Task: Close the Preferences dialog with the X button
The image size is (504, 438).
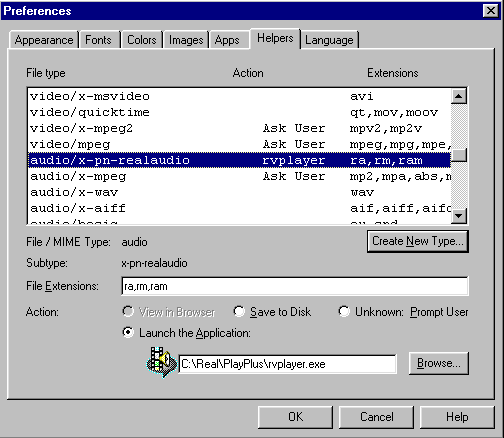Action: 491,11
